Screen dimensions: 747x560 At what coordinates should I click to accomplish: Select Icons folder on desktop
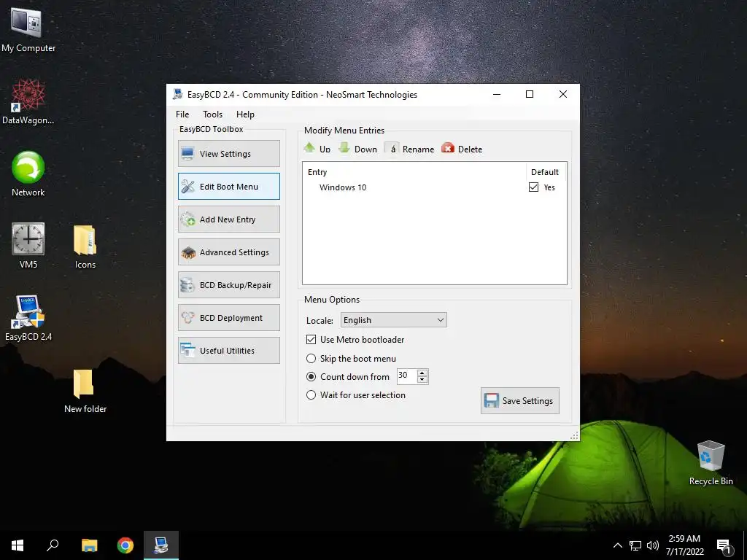pyautogui.click(x=85, y=246)
